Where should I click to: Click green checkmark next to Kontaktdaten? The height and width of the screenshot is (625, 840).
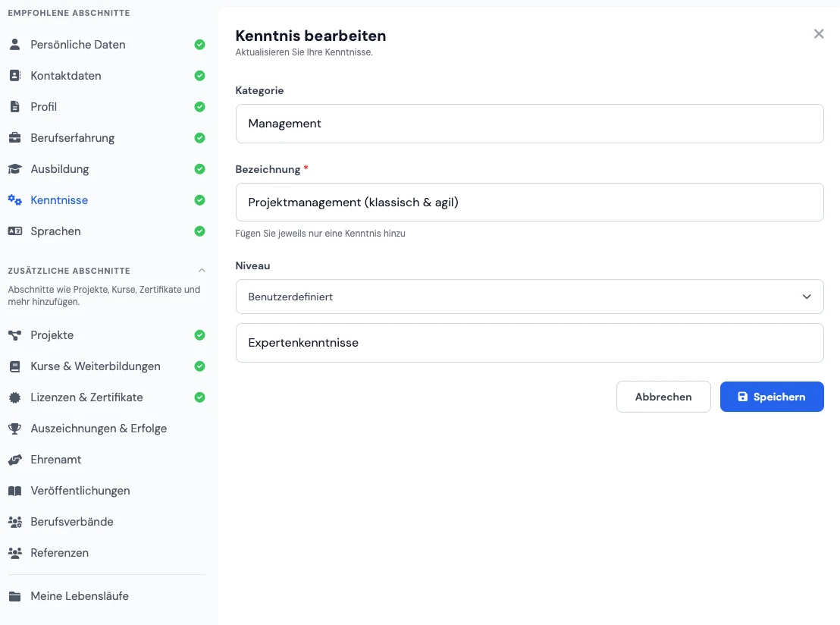pyautogui.click(x=200, y=76)
